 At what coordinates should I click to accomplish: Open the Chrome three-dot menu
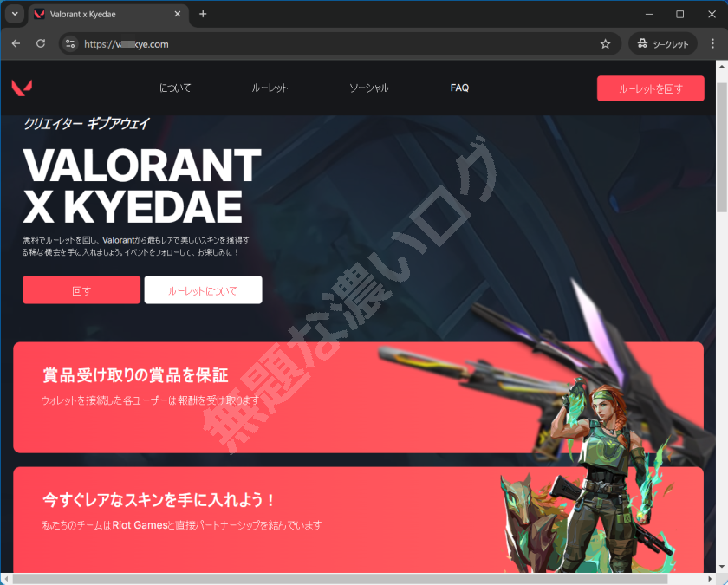712,43
